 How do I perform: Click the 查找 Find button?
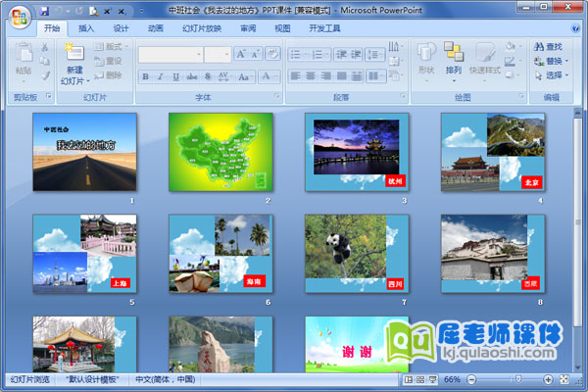(x=548, y=46)
